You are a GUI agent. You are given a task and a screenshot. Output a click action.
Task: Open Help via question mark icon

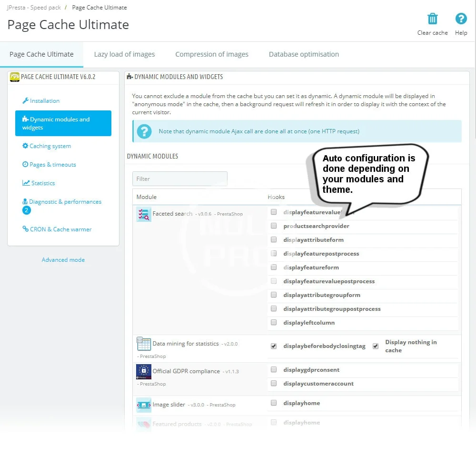coord(461,19)
